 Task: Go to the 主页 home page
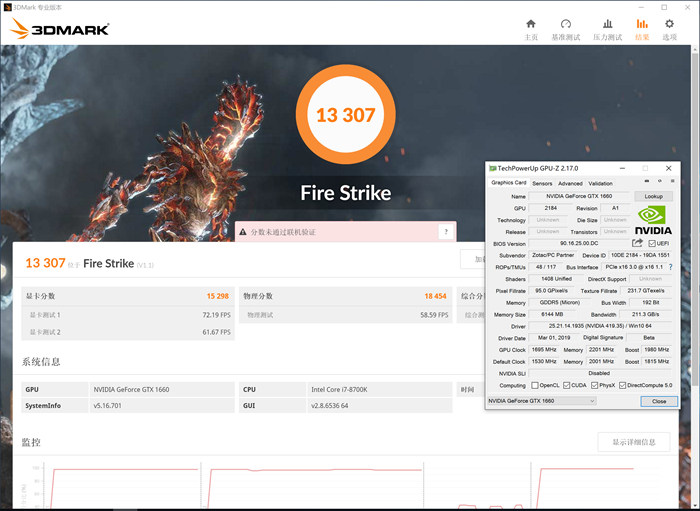click(531, 30)
